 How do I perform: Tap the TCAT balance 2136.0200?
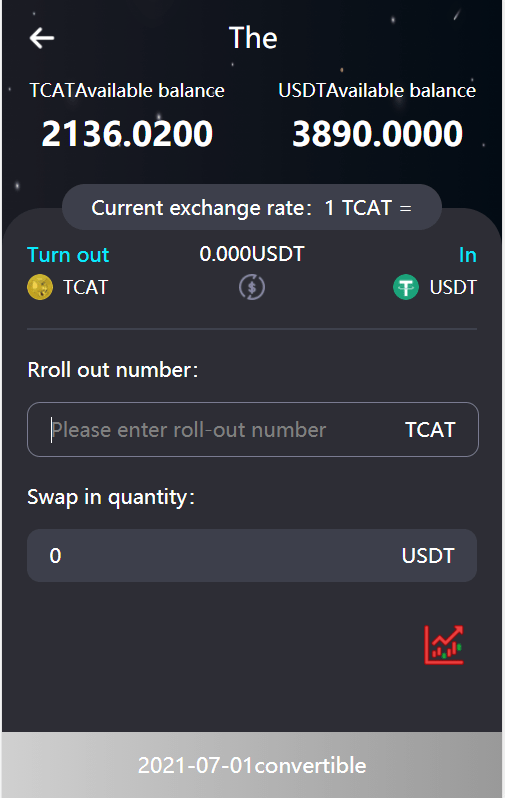[127, 134]
